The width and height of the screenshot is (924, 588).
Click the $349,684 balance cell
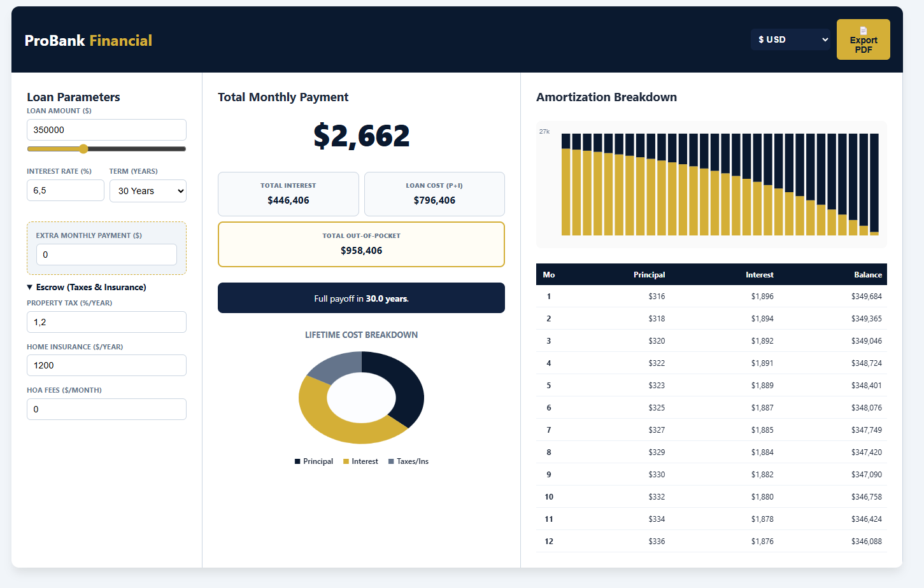point(867,297)
